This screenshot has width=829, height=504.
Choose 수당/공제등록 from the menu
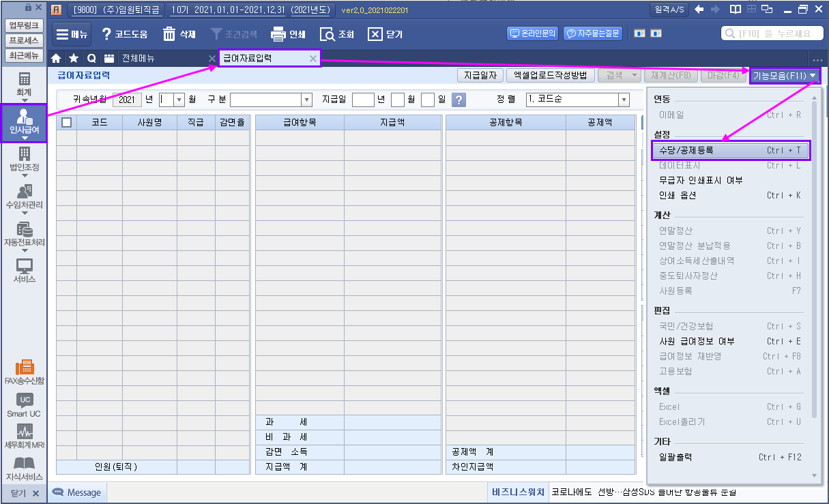729,150
